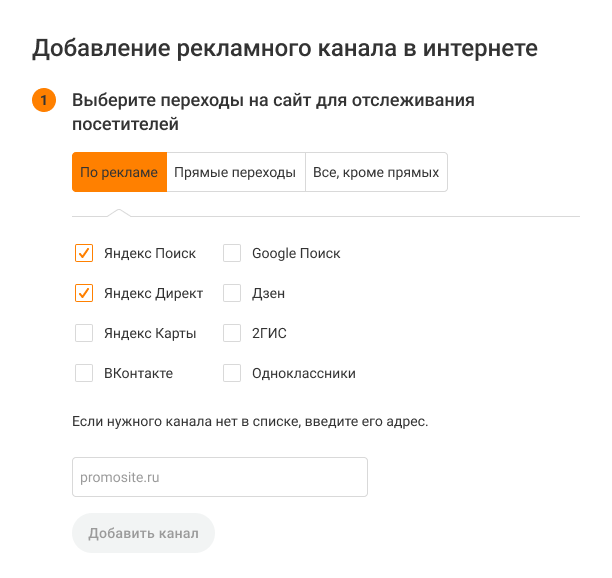This screenshot has height=578, width=612.
Task: Toggle the Дзен checkbox on
Action: (x=232, y=293)
